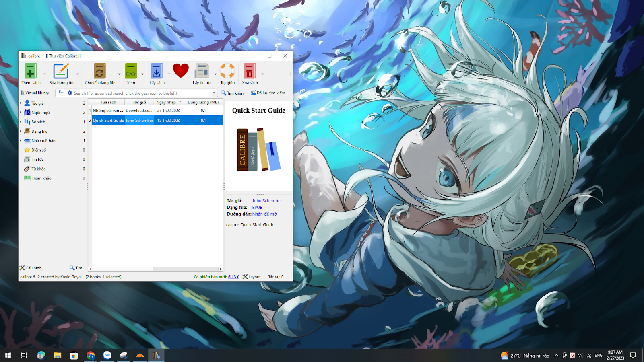Expand the Dạng file tree node
Screen dimensions: 644x362
click(21, 131)
